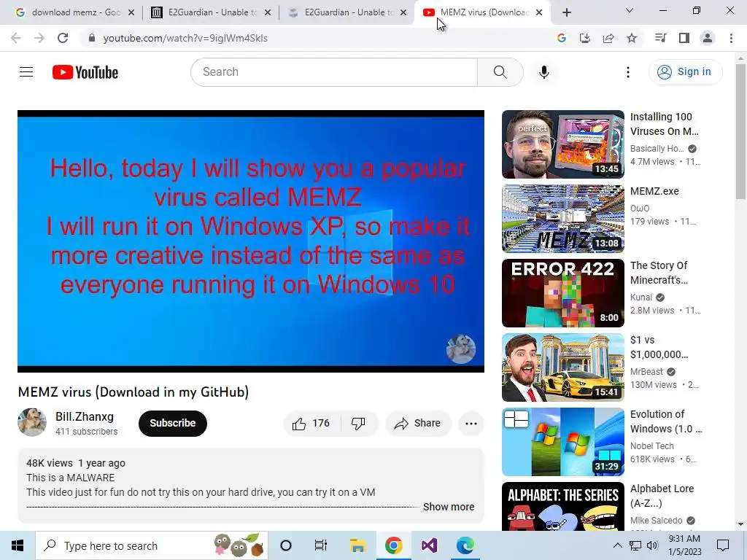
Task: Select the MEMZ virus YouTube tab
Action: click(x=482, y=12)
